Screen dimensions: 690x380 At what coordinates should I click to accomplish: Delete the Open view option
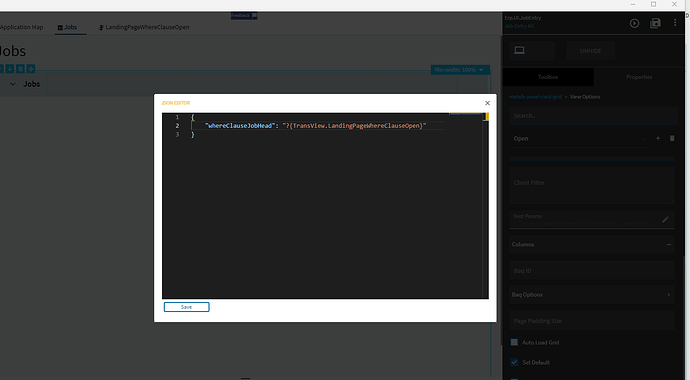672,139
